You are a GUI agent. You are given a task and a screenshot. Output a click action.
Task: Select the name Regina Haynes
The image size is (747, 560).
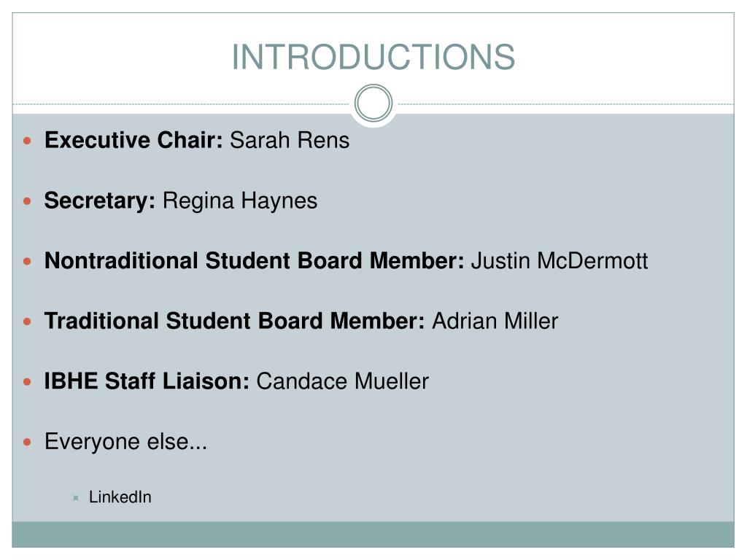point(240,201)
